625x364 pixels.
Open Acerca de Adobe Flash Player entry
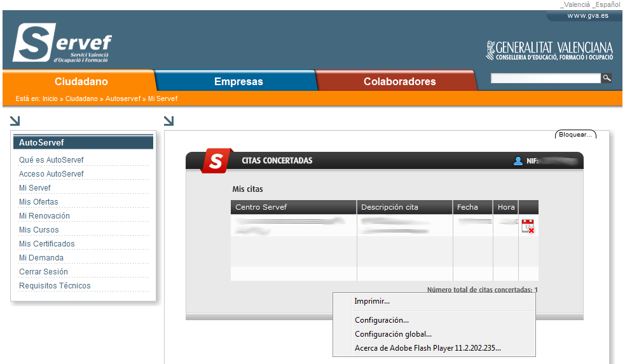pos(427,348)
